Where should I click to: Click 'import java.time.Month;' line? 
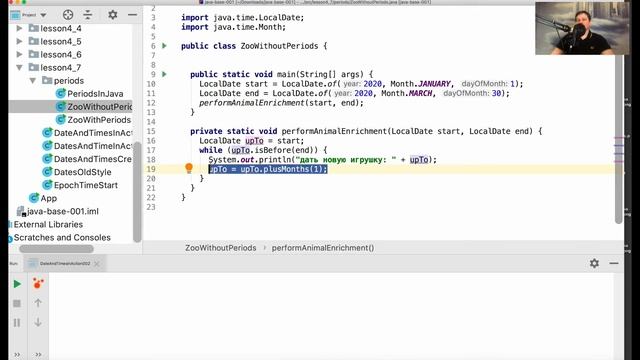233,27
